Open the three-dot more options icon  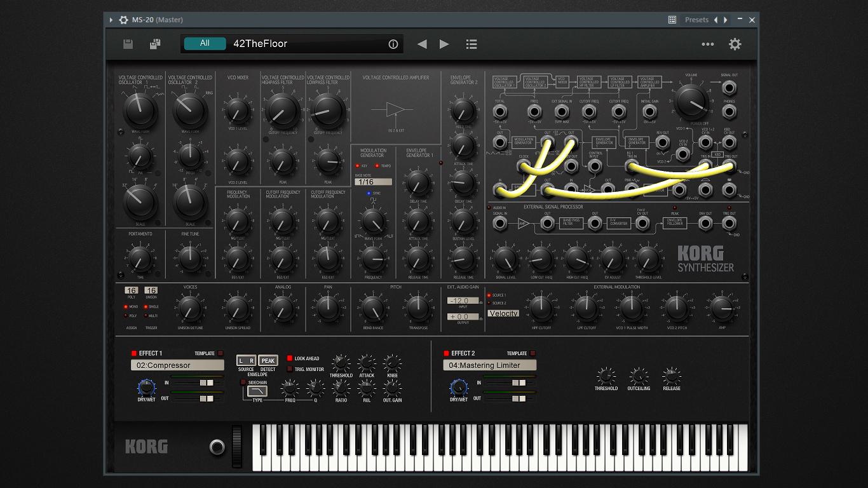click(x=708, y=44)
